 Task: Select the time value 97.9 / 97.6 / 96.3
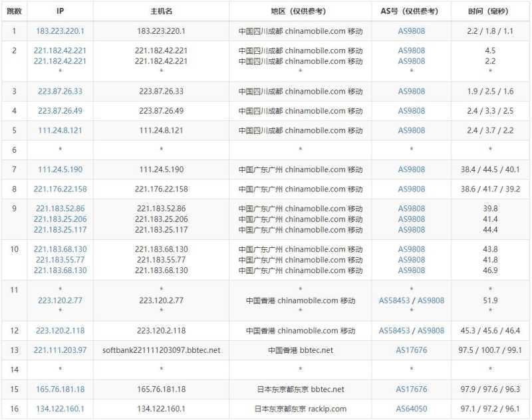[x=490, y=389]
